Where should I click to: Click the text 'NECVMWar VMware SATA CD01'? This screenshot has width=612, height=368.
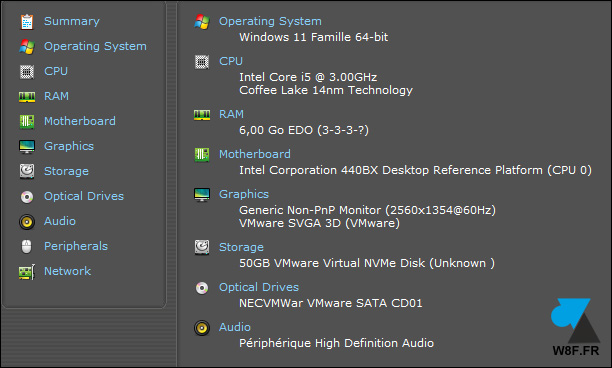[x=331, y=303]
